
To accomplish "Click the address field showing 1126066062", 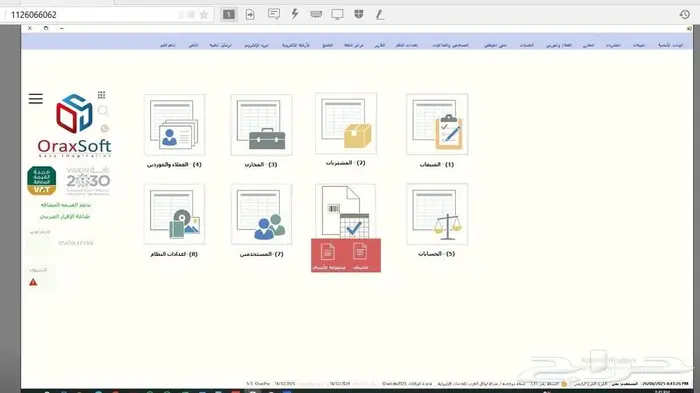I will pos(108,15).
